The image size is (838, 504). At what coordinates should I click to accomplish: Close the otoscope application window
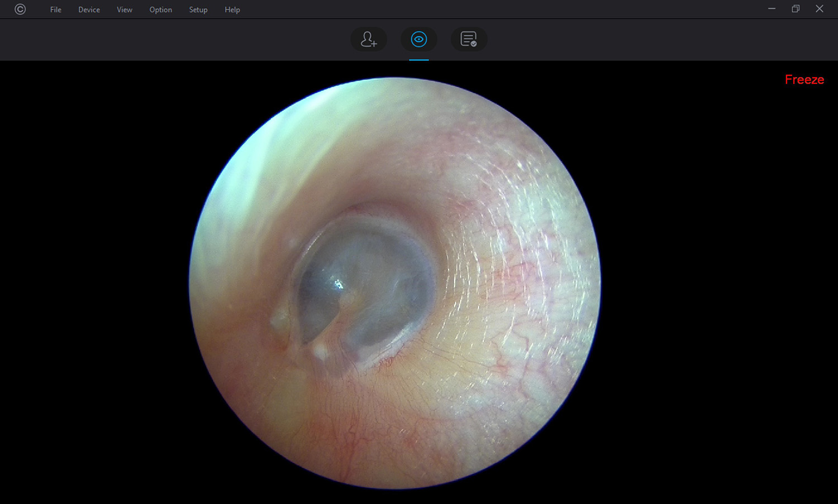pyautogui.click(x=819, y=9)
